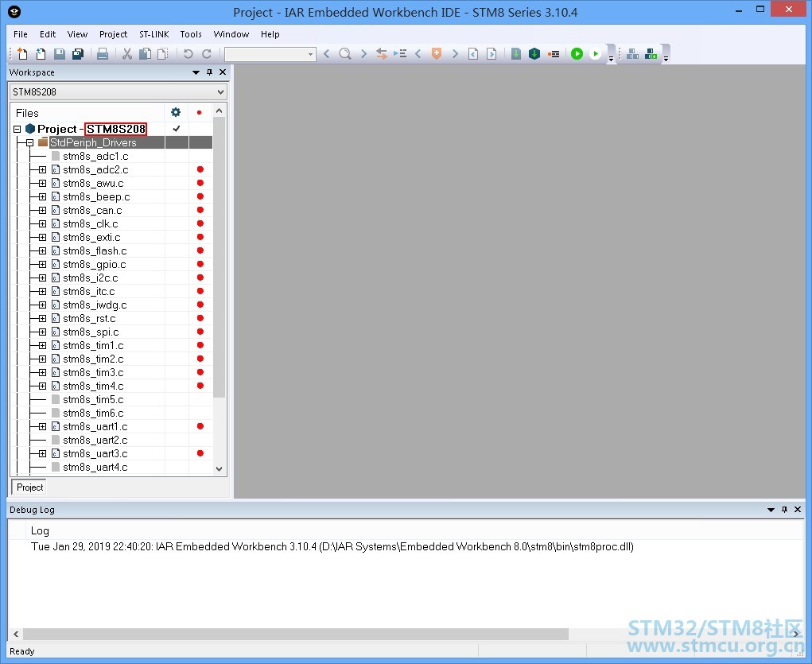Pin the Debug Log panel
Screen dimensions: 812x664
[784, 510]
